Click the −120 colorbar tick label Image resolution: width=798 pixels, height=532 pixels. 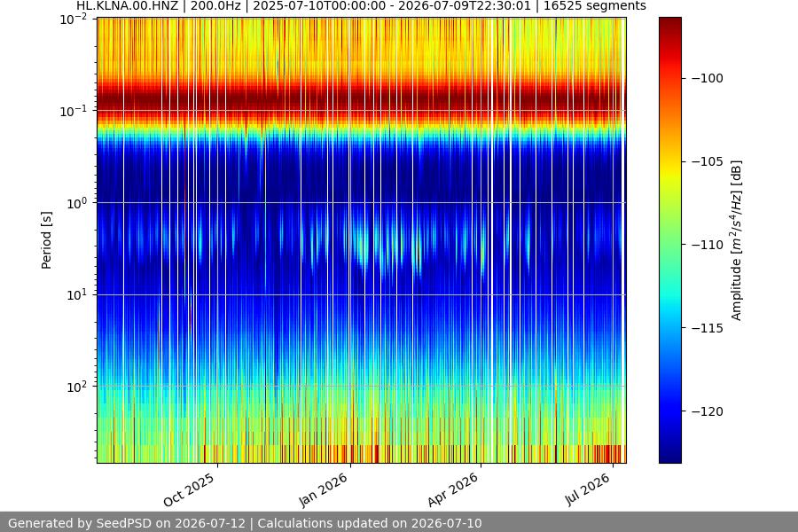(x=708, y=411)
